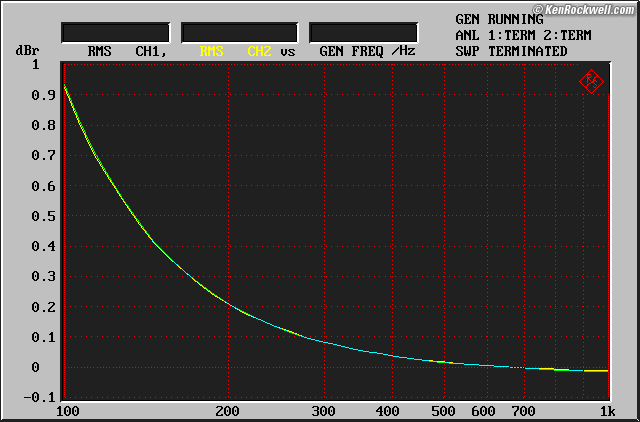Click the y-axis value '0.7'
640x422 pixels.
click(x=43, y=155)
